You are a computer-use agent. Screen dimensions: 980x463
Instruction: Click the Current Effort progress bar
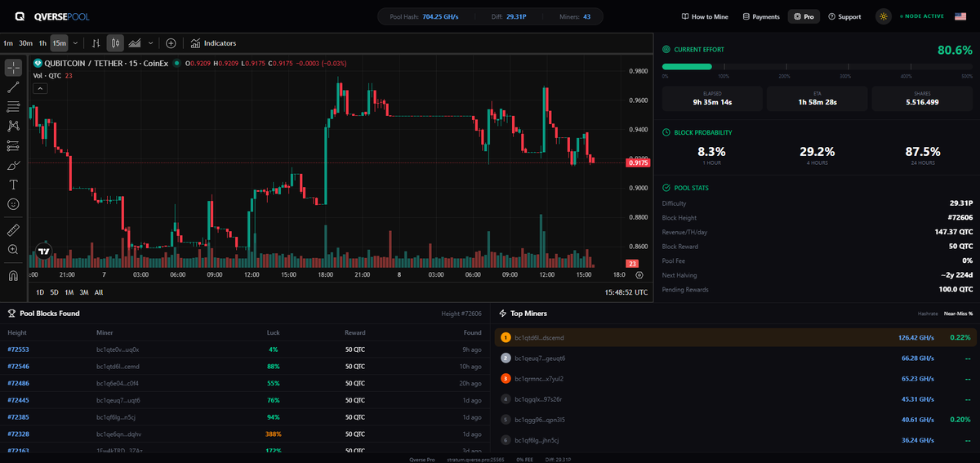(817, 67)
